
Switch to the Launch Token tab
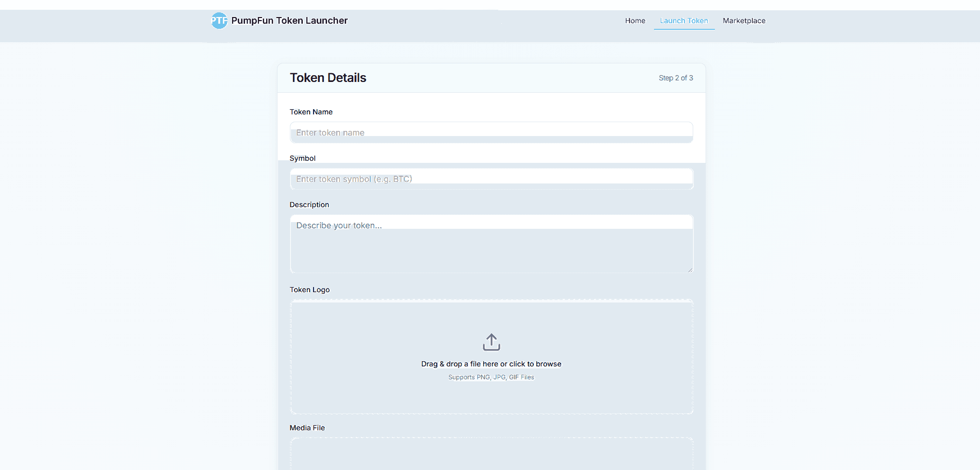(684, 21)
